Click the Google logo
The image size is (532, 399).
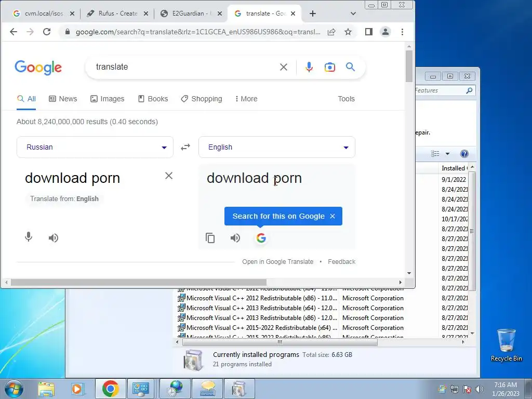coord(38,67)
